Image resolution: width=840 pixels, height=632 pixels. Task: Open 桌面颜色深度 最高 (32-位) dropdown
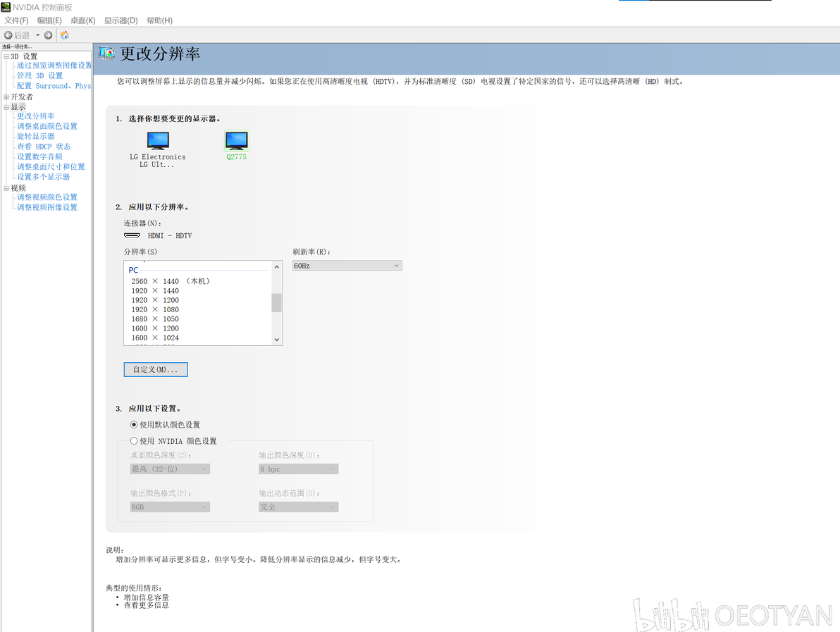coord(170,469)
